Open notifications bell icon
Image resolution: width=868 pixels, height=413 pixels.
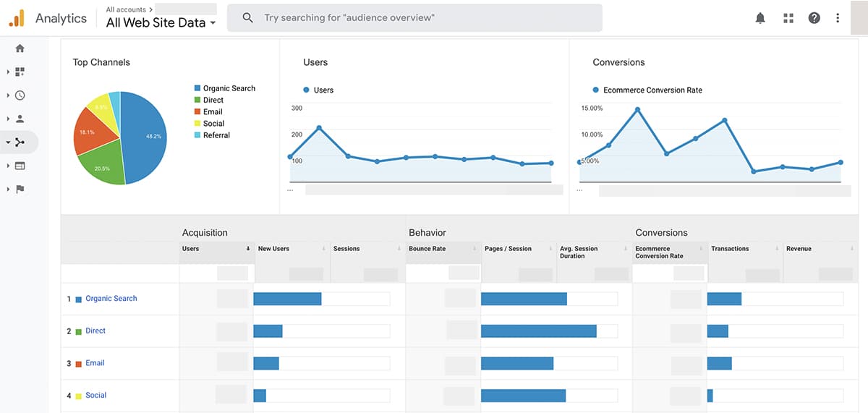[760, 18]
